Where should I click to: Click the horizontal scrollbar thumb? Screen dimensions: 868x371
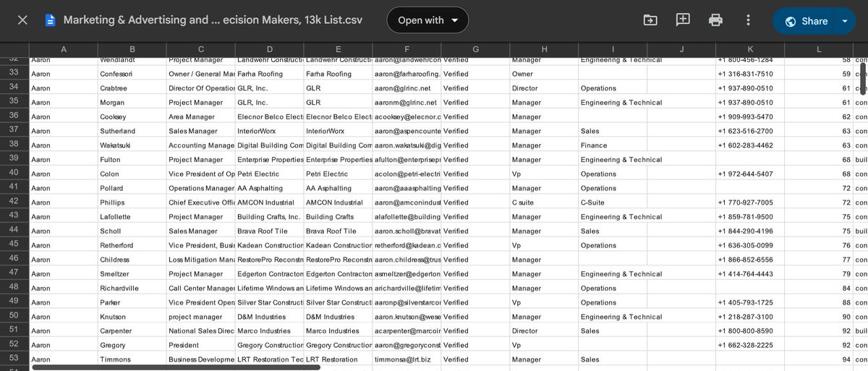(176, 367)
